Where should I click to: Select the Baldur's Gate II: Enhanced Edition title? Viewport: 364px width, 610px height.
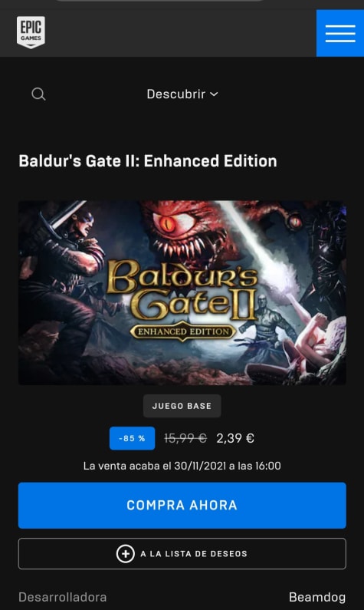[148, 161]
